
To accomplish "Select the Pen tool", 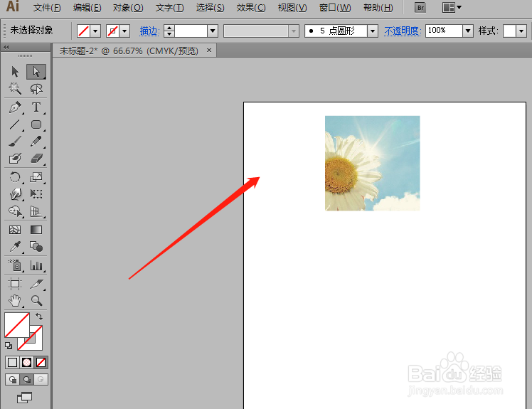I will 15,107.
